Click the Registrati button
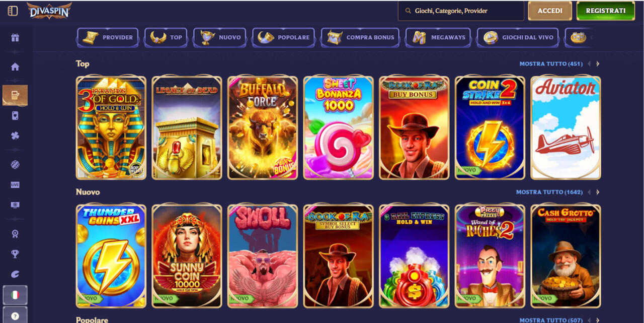Viewport: 644px width, 323px height. click(x=606, y=11)
